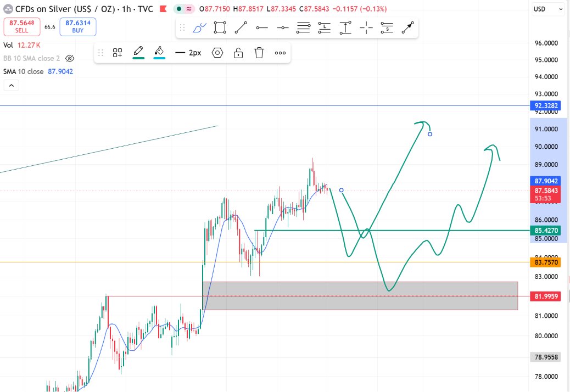Click the SMA 10 close legend label
Screen dimensions: 570x392
click(x=23, y=71)
